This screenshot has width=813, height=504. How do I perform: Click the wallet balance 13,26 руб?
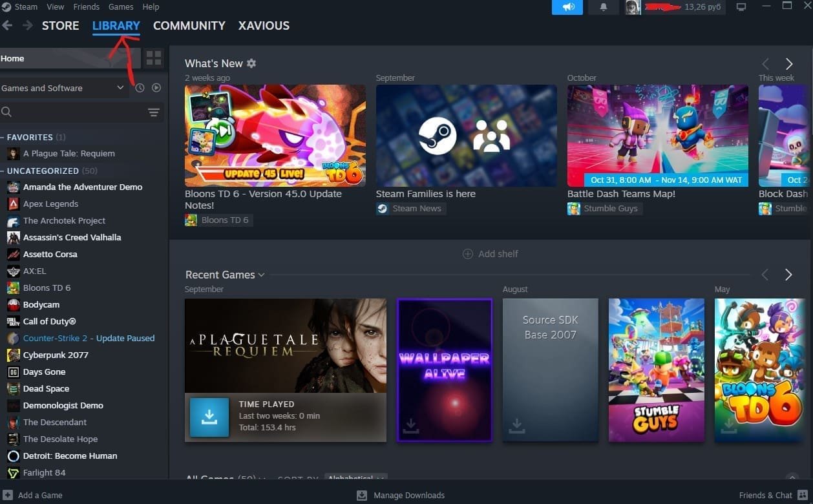point(703,7)
